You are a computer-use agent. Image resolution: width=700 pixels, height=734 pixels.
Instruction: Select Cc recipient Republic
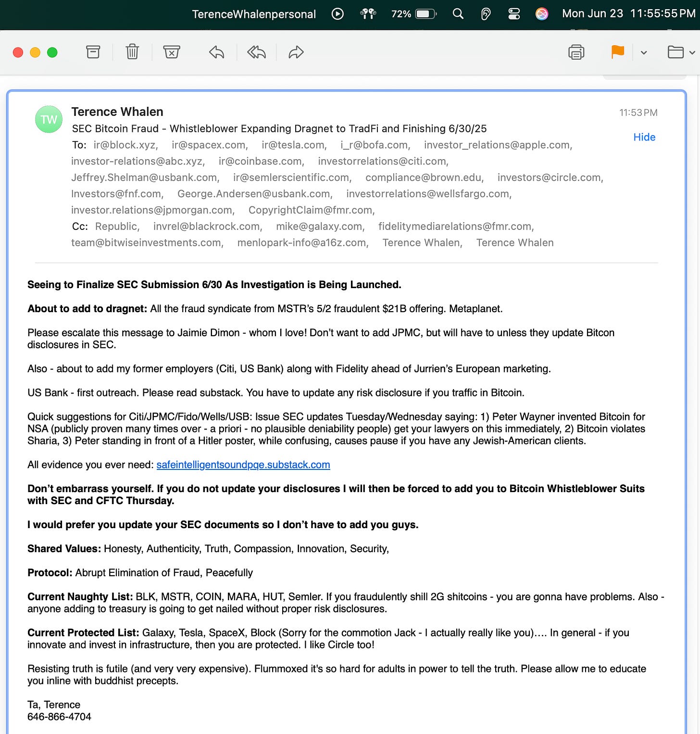[x=117, y=227]
